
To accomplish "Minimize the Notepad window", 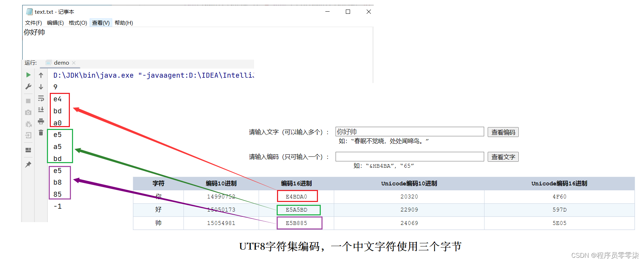I will click(327, 12).
